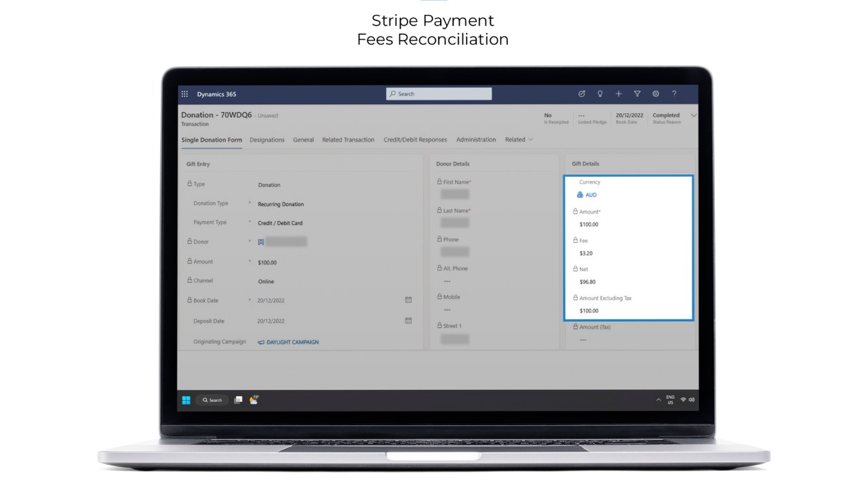The image size is (868, 488).
Task: Open the AUD currency link
Action: click(x=591, y=195)
